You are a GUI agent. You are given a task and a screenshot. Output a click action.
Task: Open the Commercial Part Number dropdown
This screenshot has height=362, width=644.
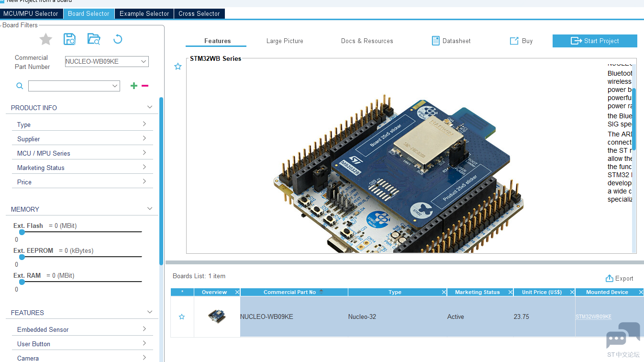click(x=144, y=61)
